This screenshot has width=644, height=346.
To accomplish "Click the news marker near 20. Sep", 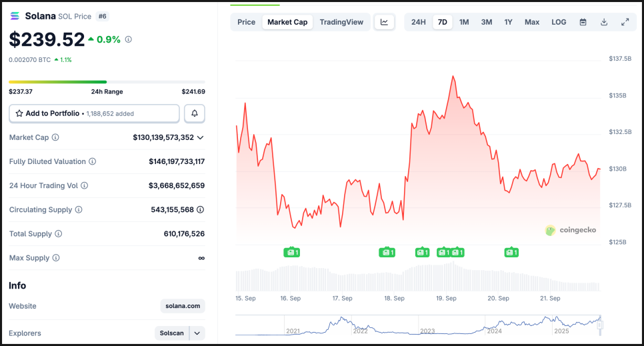I will pyautogui.click(x=511, y=252).
